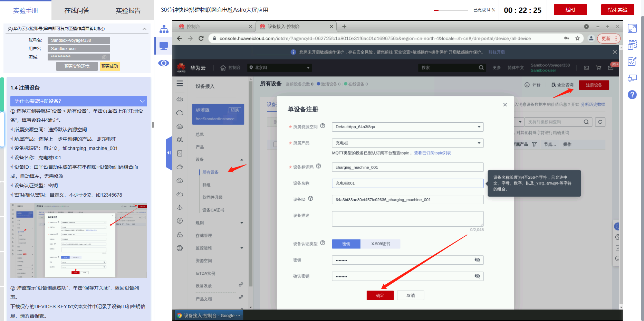The image size is (644, 321).
Task: Refresh the device list with the reload icon
Action: coord(600,122)
